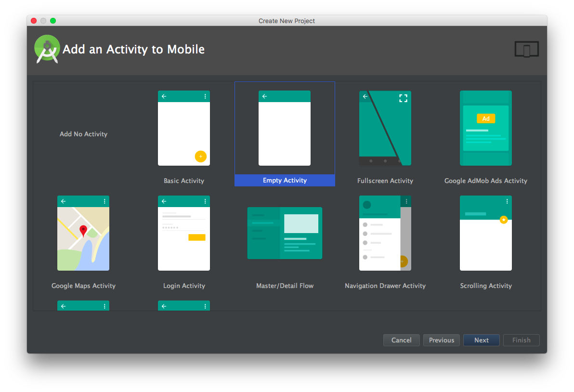The image size is (574, 392).
Task: Select the Login Activity template
Action: 184,233
